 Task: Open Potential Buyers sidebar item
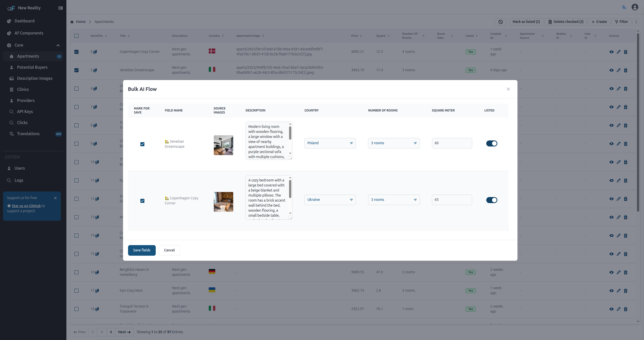[32, 67]
